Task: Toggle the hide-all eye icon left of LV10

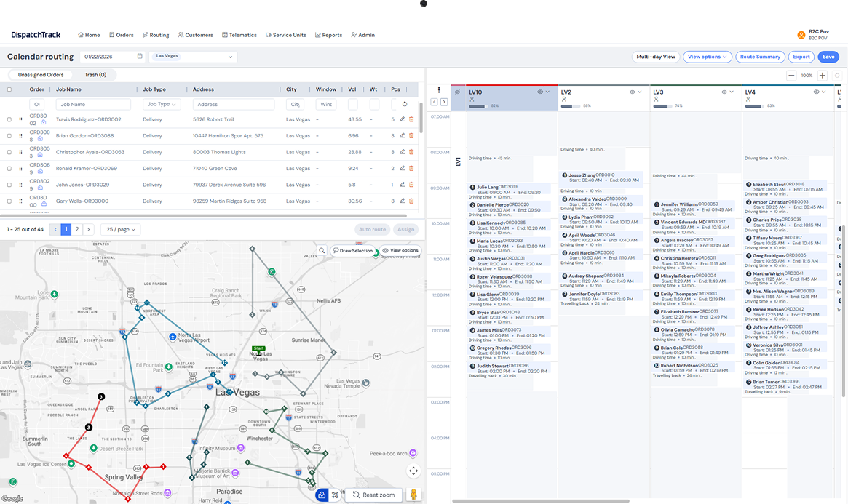Action: [458, 92]
